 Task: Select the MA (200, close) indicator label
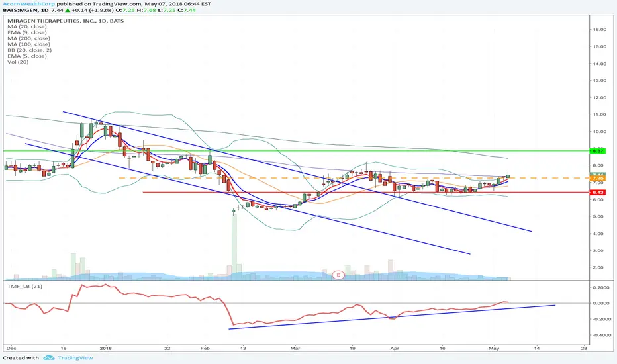(28, 38)
